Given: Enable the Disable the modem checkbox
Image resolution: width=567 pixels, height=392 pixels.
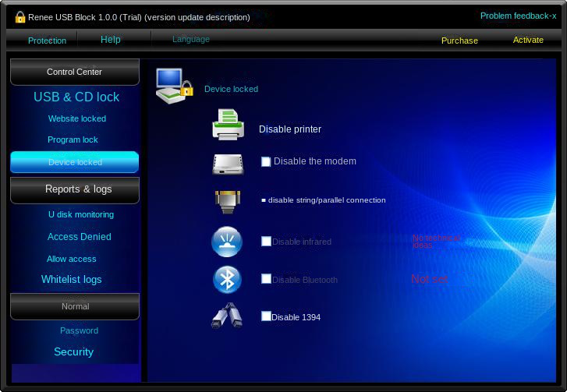Looking at the screenshot, I should point(266,162).
